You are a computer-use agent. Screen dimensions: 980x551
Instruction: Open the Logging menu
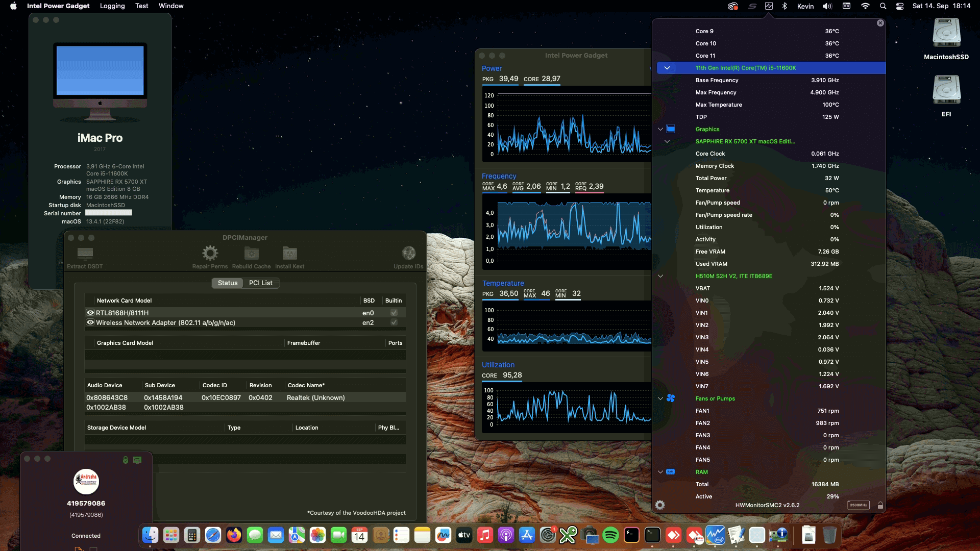[112, 6]
